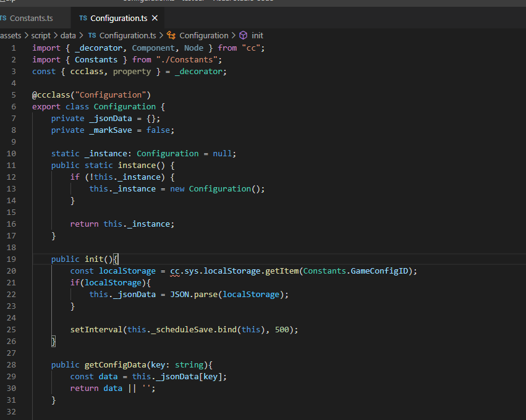Click '_scheduleSave' in setInterval line
This screenshot has height=420, width=526.
coord(182,329)
